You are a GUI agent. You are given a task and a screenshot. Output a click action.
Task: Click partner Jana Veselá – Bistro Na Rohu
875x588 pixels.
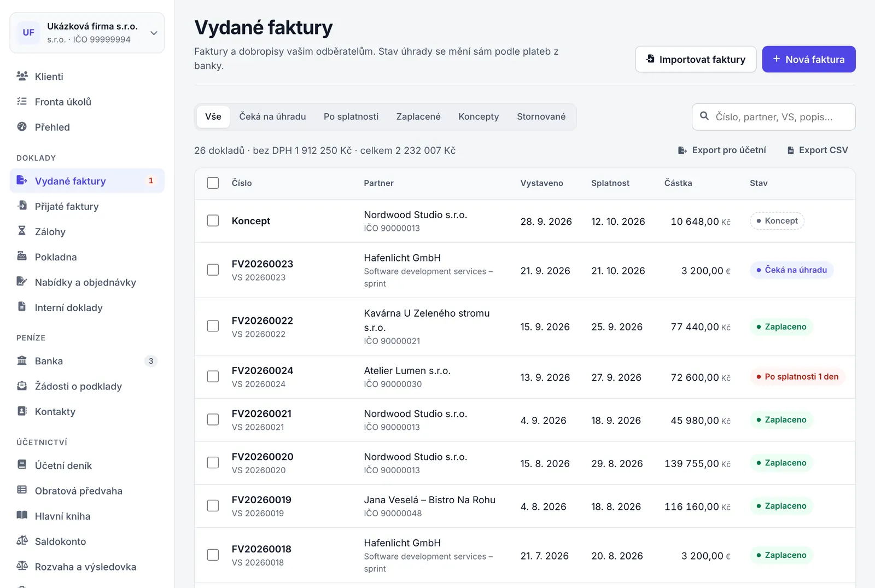tap(430, 500)
